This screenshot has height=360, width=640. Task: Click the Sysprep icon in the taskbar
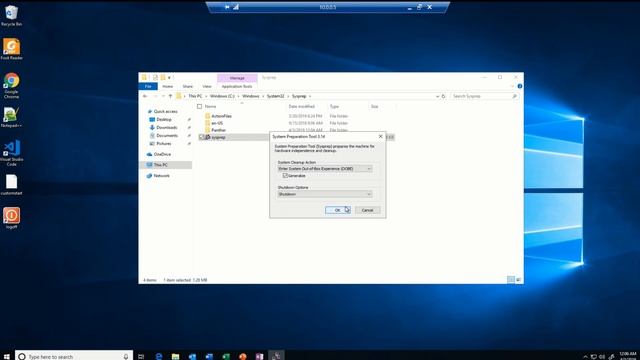[x=276, y=356]
